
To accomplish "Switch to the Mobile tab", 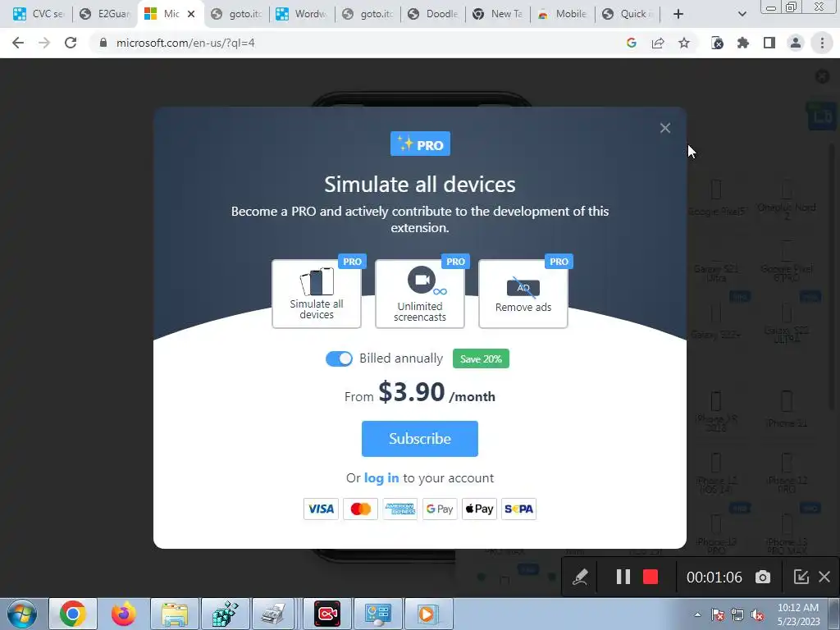I will (x=563, y=14).
